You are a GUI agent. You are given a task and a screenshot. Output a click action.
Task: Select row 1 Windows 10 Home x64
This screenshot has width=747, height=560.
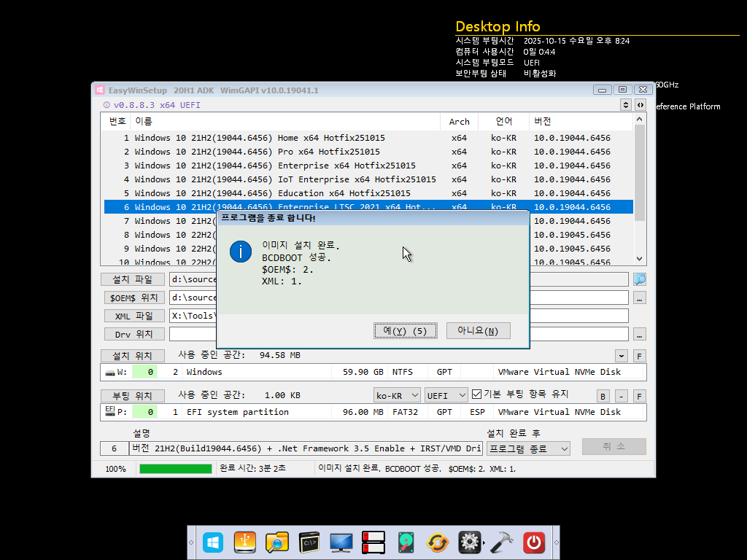pos(368,138)
